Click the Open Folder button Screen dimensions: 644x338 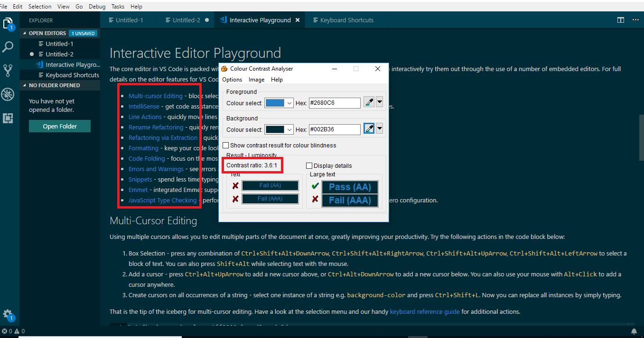(x=60, y=126)
